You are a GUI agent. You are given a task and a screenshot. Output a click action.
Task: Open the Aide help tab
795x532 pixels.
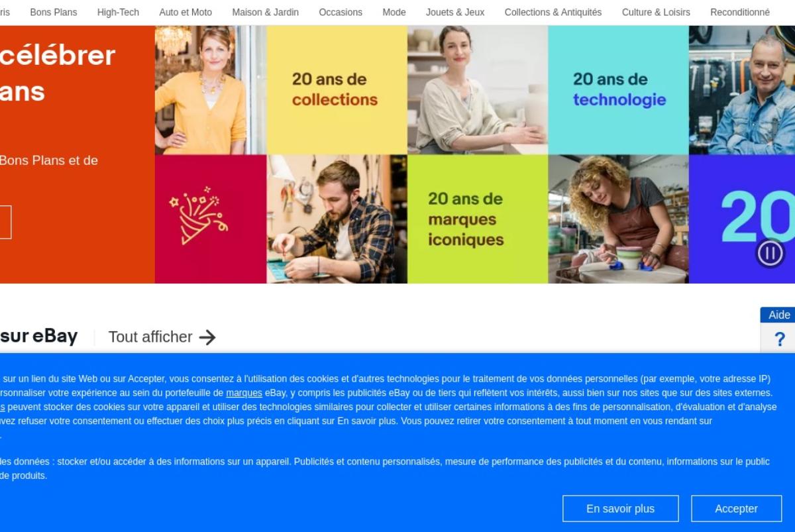(x=779, y=315)
